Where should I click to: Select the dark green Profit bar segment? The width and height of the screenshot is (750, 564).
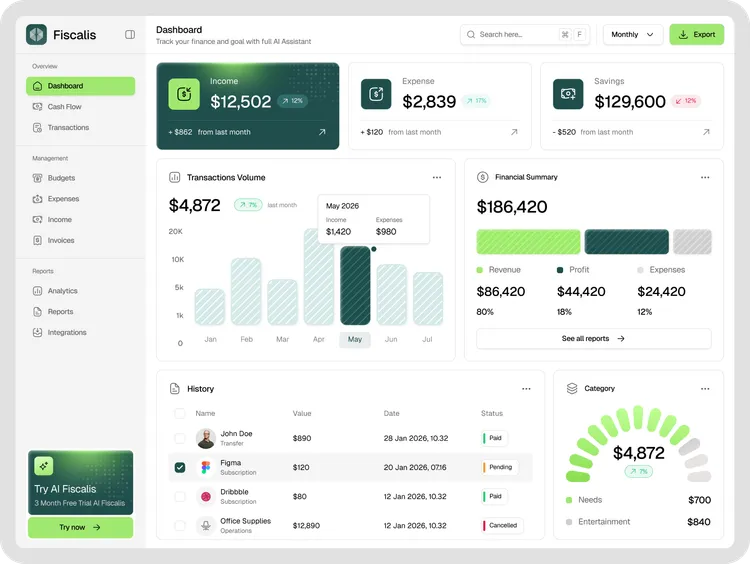(x=626, y=242)
